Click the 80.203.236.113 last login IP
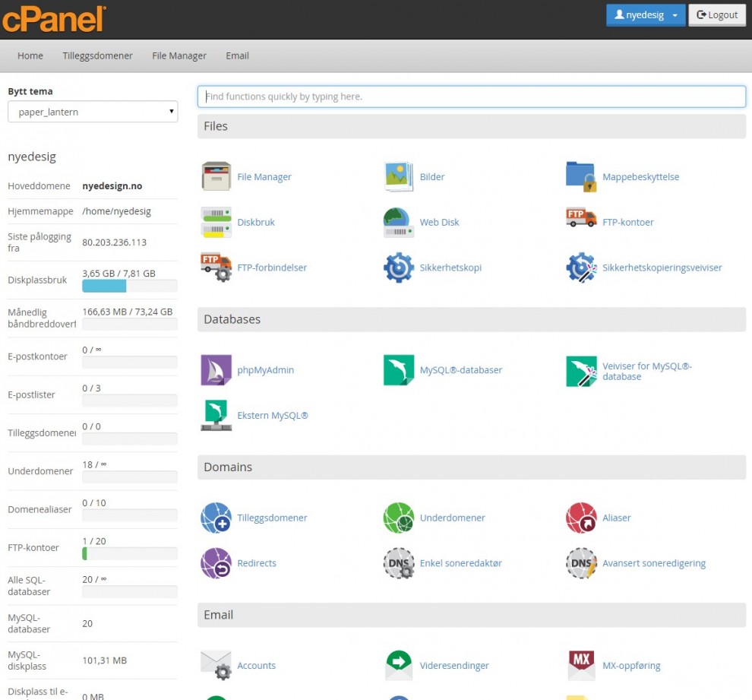752x700 pixels. tap(114, 242)
